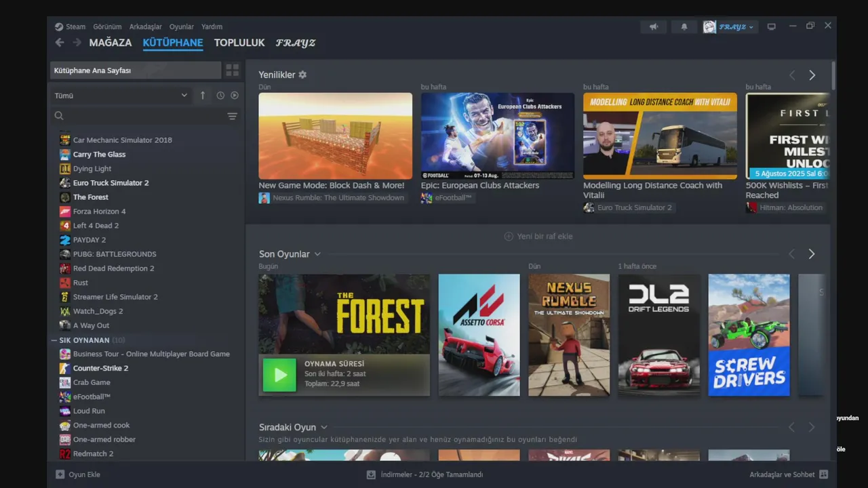Select Left 4 Dead 2
Screen dimensions: 868x488
click(96, 226)
